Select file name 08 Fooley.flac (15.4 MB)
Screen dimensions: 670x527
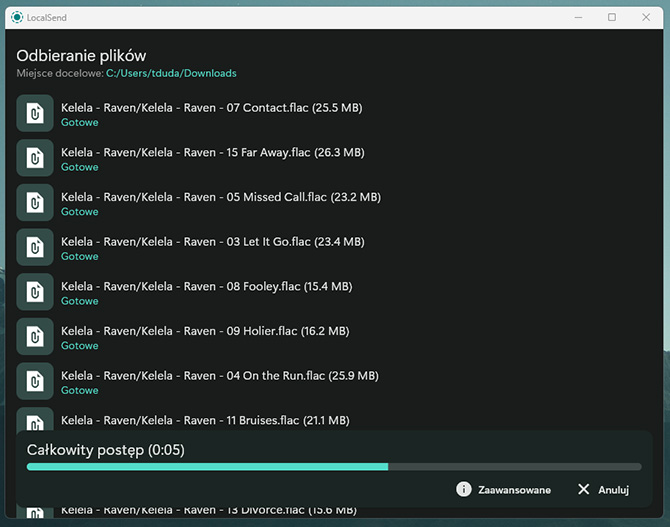click(x=207, y=286)
